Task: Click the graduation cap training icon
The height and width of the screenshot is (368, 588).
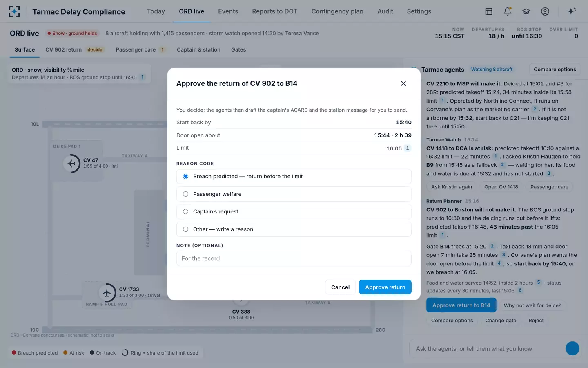Action: [526, 11]
